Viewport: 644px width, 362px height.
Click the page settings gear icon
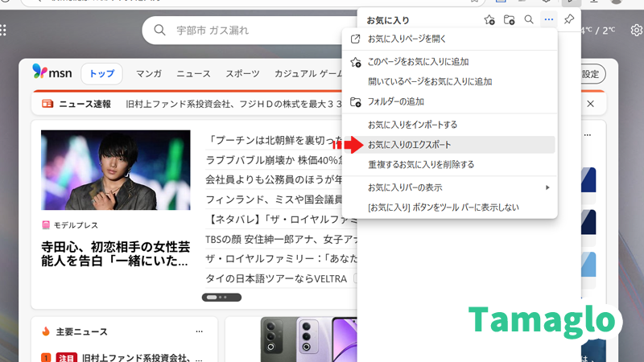tap(636, 30)
